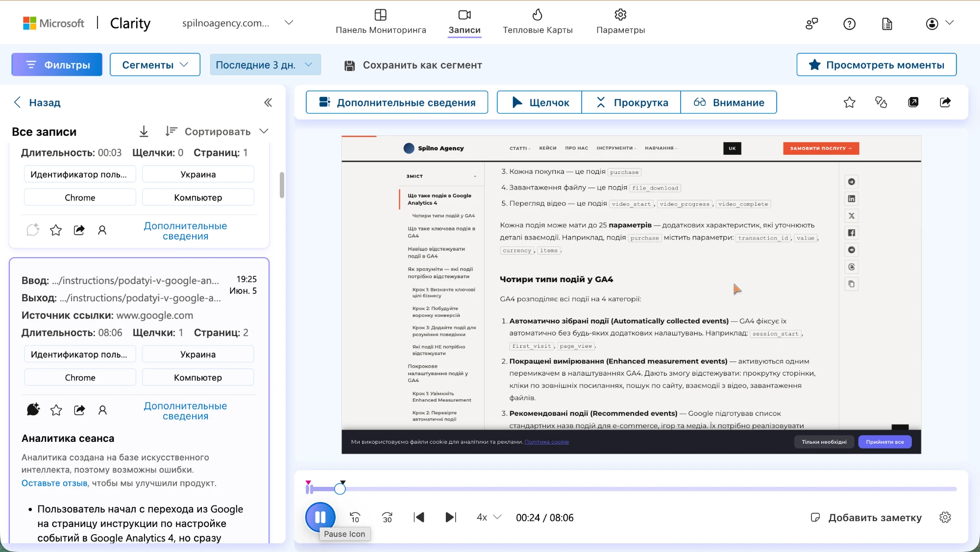Go to previous recording
This screenshot has width=980, height=552.
click(419, 517)
